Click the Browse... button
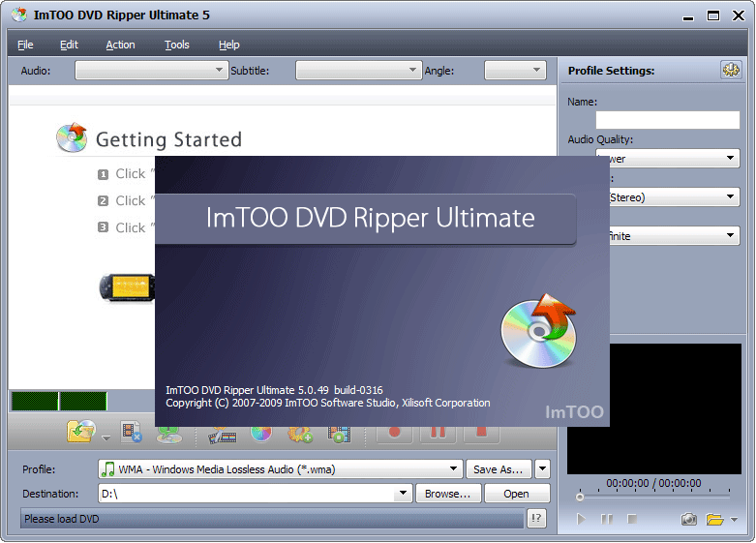The height and width of the screenshot is (543, 756). coord(448,494)
